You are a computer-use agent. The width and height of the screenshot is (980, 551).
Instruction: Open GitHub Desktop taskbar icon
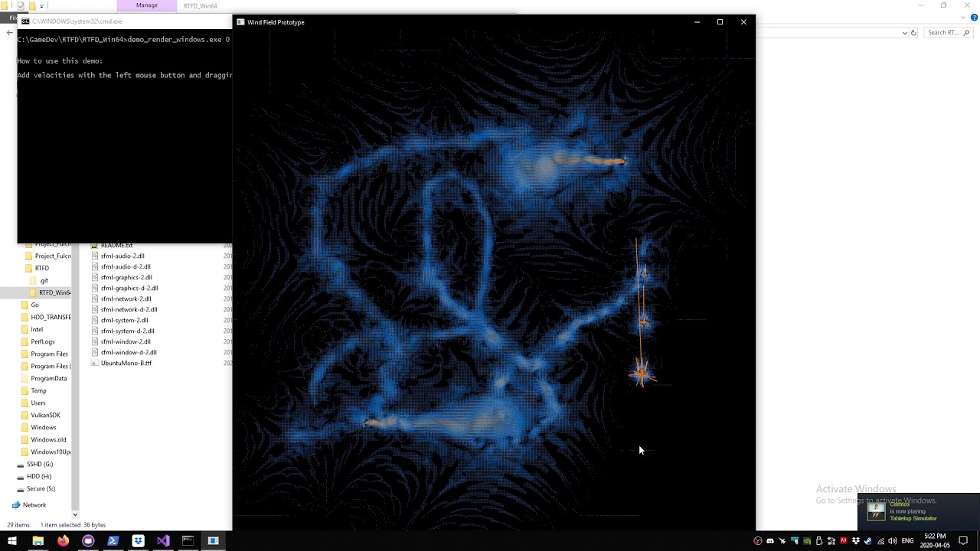[88, 541]
